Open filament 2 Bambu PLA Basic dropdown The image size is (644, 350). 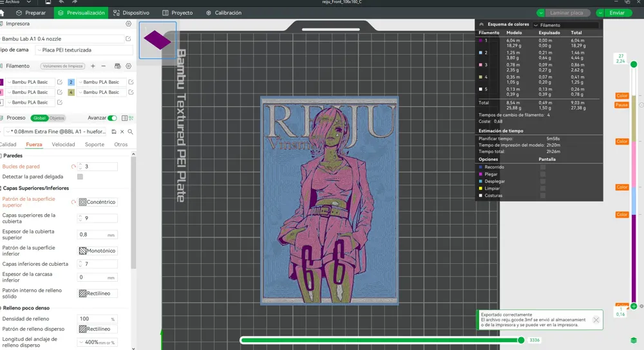tap(101, 82)
